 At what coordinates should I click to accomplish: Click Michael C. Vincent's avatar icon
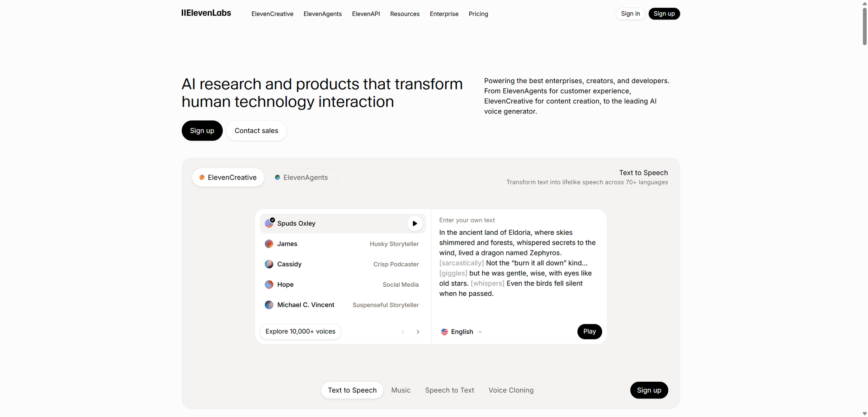pos(269,305)
